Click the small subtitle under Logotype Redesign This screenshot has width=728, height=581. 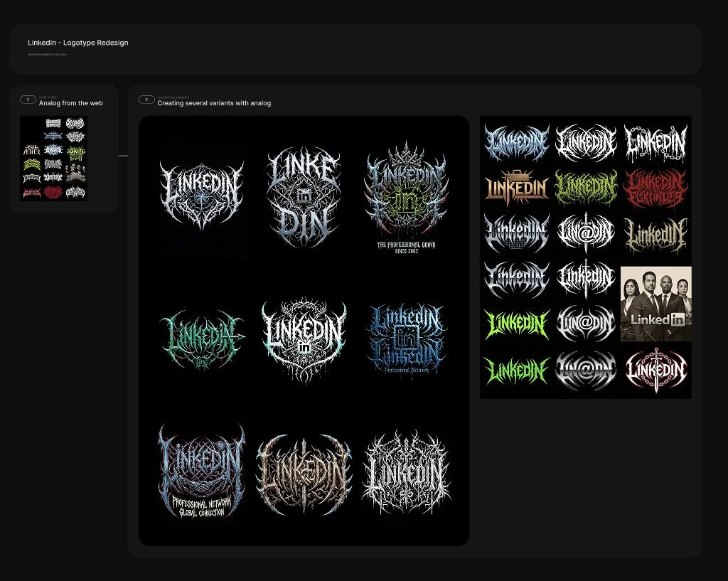pyautogui.click(x=48, y=54)
